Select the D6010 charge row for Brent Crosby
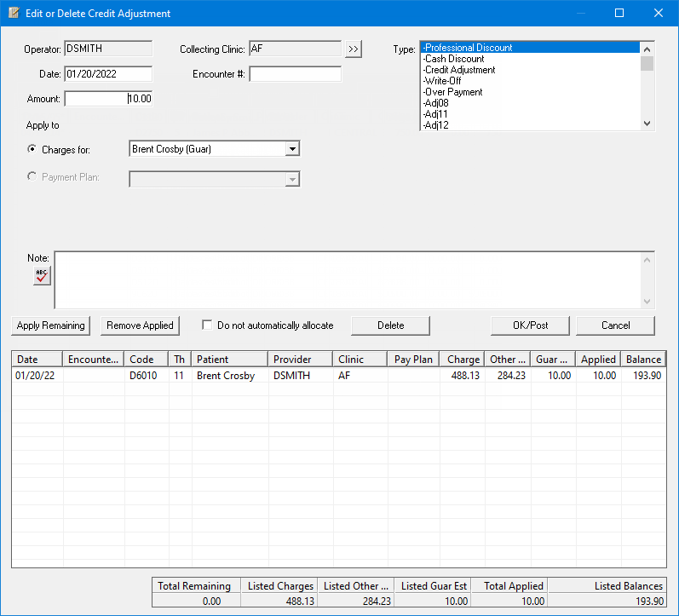Viewport: 679px width, 616px height. click(x=226, y=376)
